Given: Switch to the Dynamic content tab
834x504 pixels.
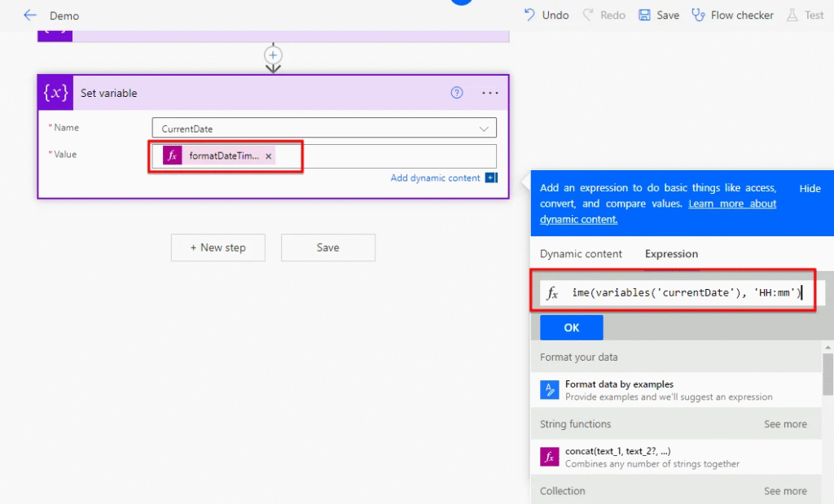Looking at the screenshot, I should click(581, 254).
